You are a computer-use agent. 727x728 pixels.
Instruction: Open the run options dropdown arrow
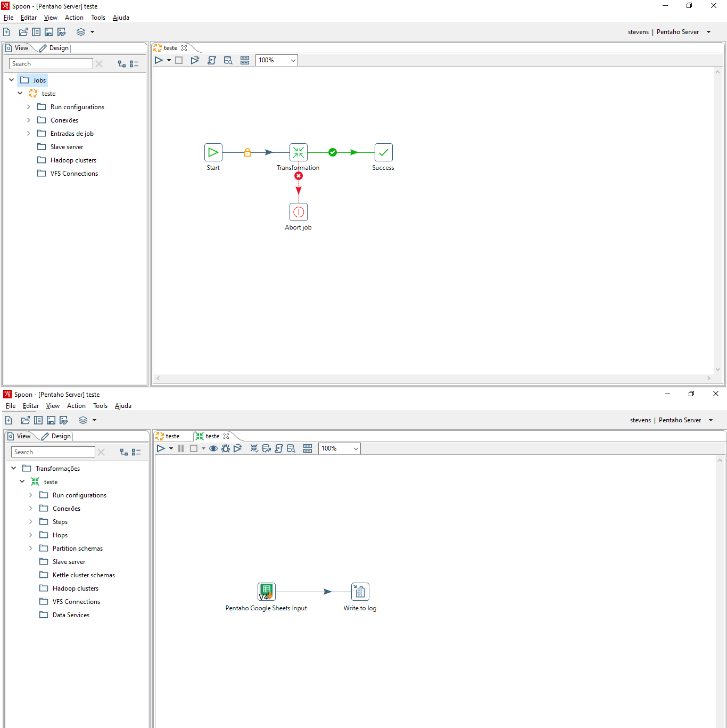169,60
